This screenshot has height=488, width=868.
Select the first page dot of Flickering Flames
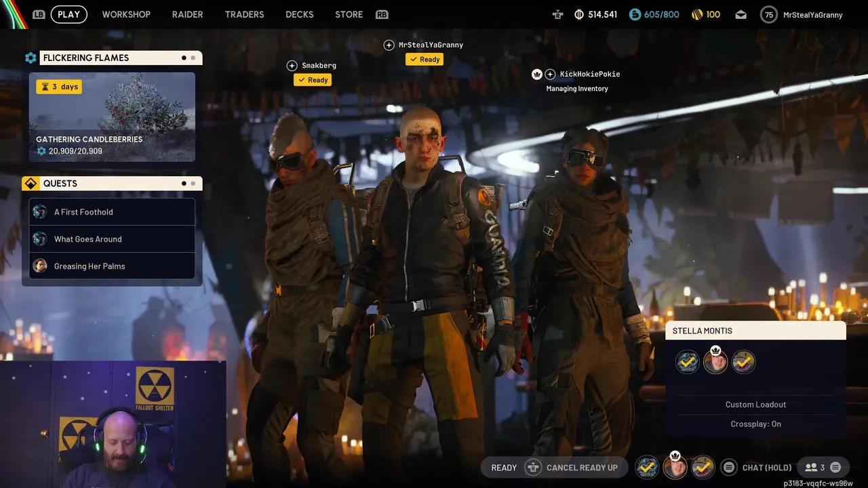184,58
